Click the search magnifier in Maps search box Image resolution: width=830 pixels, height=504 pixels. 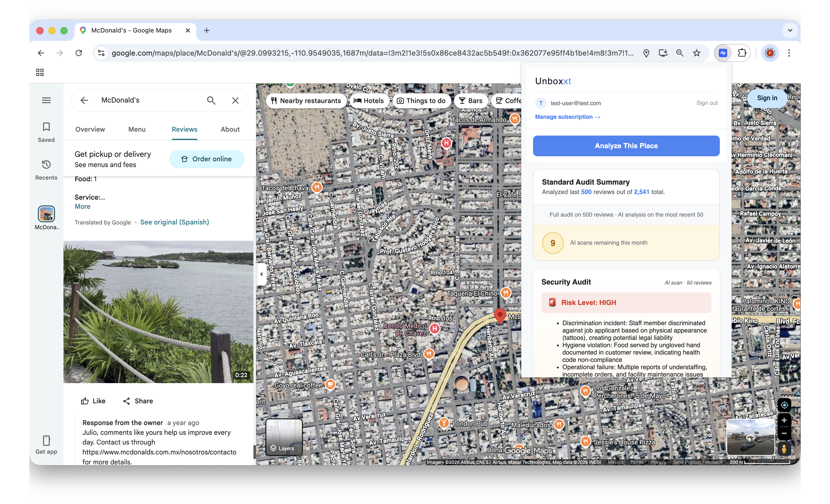pos(211,100)
